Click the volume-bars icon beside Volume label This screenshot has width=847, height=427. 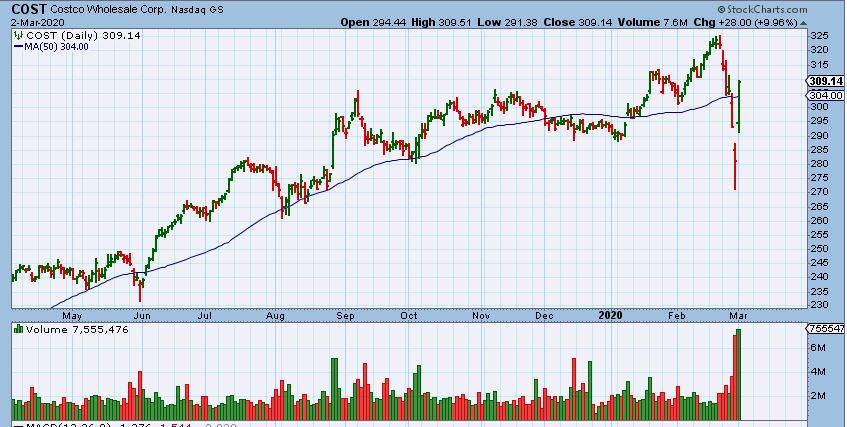click(x=18, y=329)
